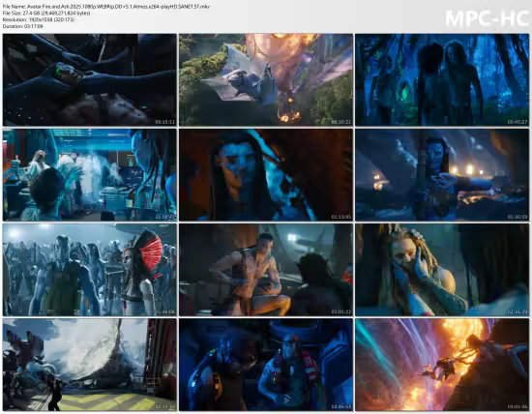
Task: Click the 00:15:11 timestamp label
Action: coord(165,122)
